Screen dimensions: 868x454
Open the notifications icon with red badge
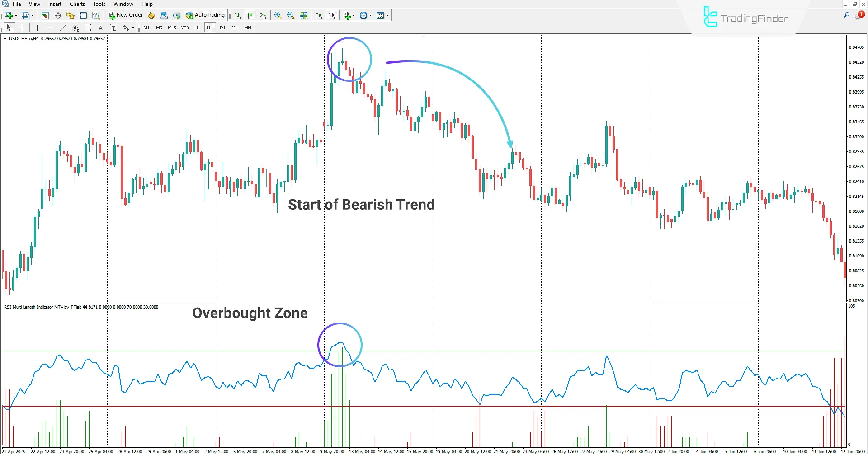pyautogui.click(x=859, y=15)
